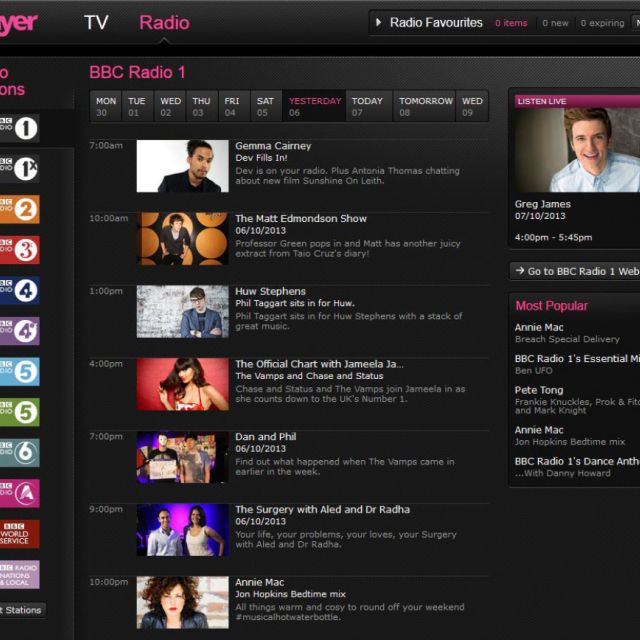
Task: Select the BBC World Service logo
Action: click(x=20, y=534)
